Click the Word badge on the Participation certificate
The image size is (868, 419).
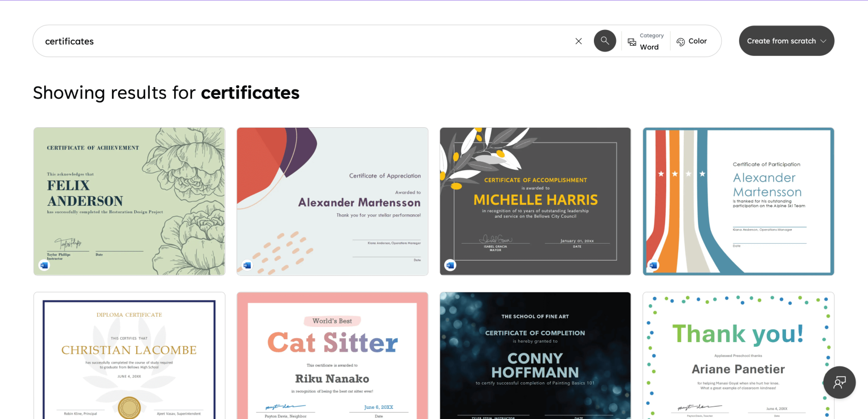tap(653, 265)
